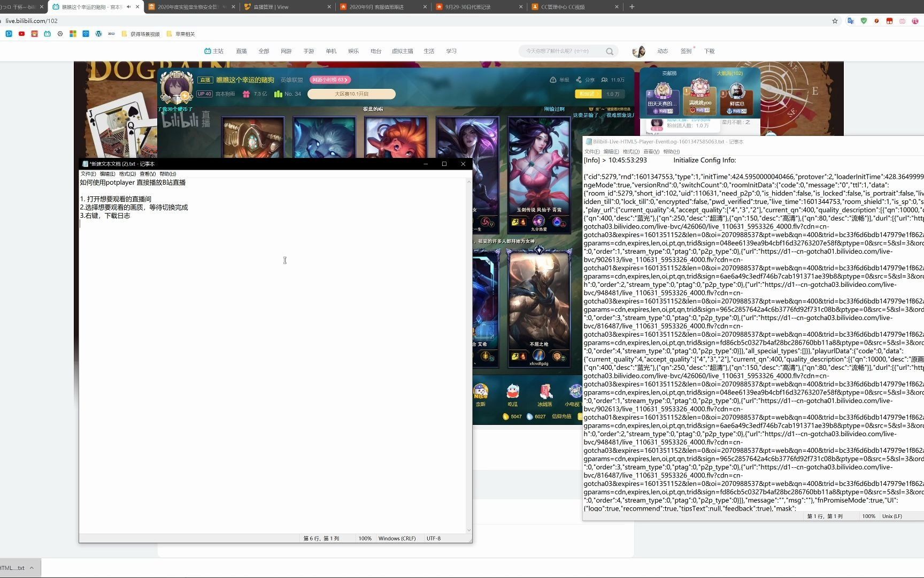Open the first blue P bookmark icon
Viewport: 924px width, 578px height.
point(9,34)
